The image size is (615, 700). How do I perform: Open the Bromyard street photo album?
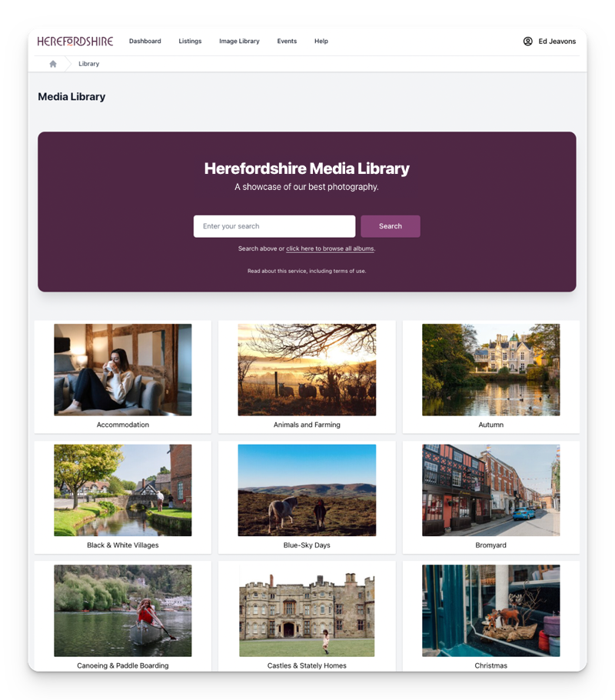click(490, 490)
